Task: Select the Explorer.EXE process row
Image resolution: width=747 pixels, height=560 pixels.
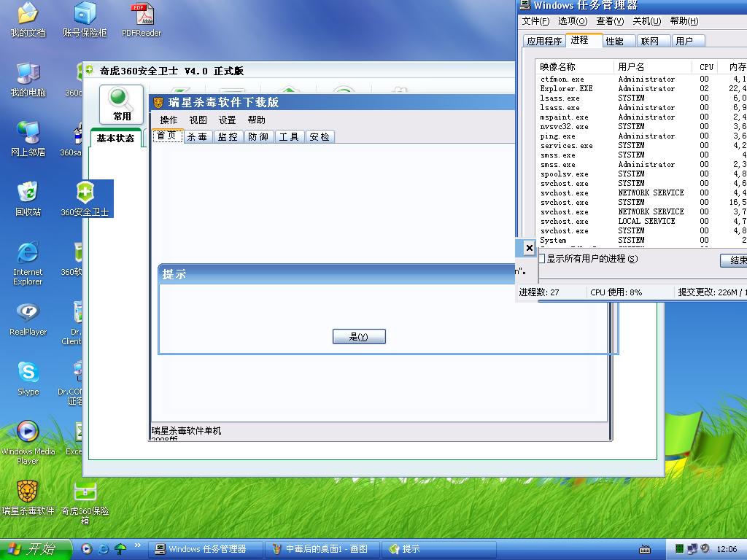Action: coord(641,88)
